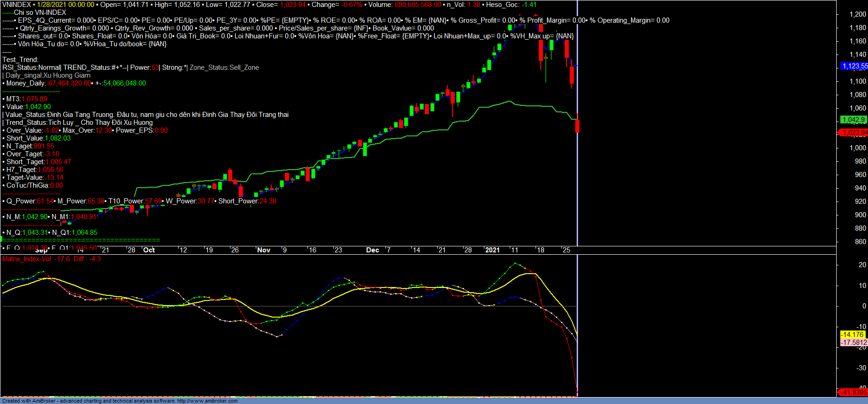Click the yellow -14.176 indicator value tag
Image resolution: width=868 pixels, height=404 pixels.
852,335
